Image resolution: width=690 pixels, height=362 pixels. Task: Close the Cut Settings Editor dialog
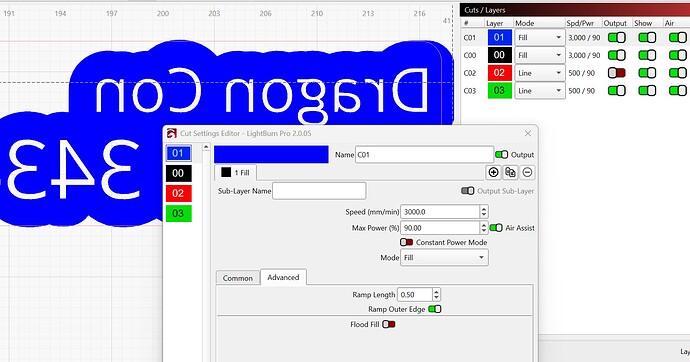pyautogui.click(x=528, y=133)
